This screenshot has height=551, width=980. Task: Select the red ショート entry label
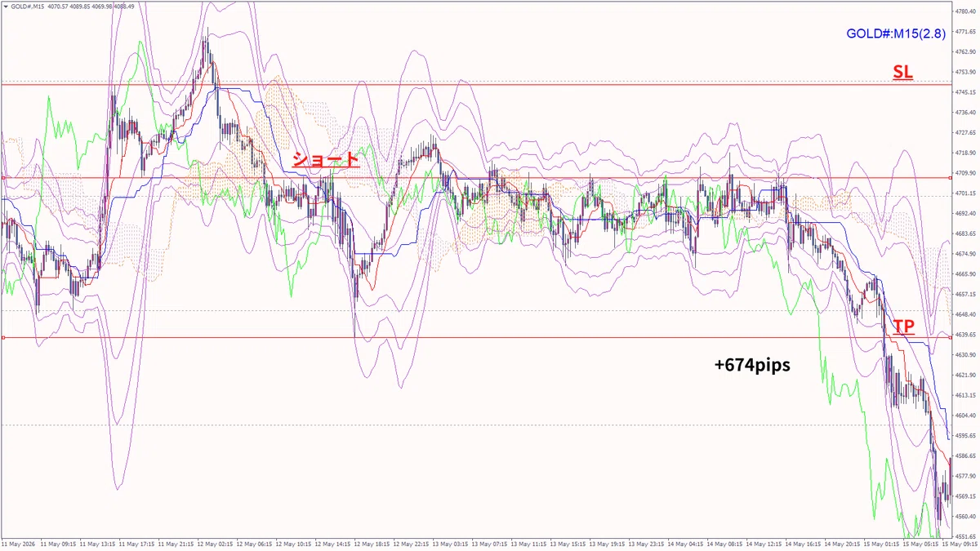(x=325, y=159)
